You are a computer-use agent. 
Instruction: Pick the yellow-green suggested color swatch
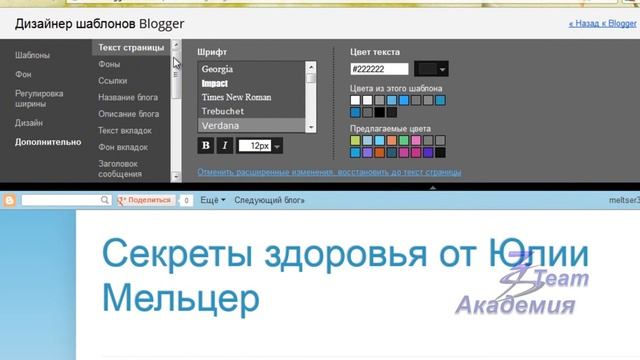(x=355, y=140)
